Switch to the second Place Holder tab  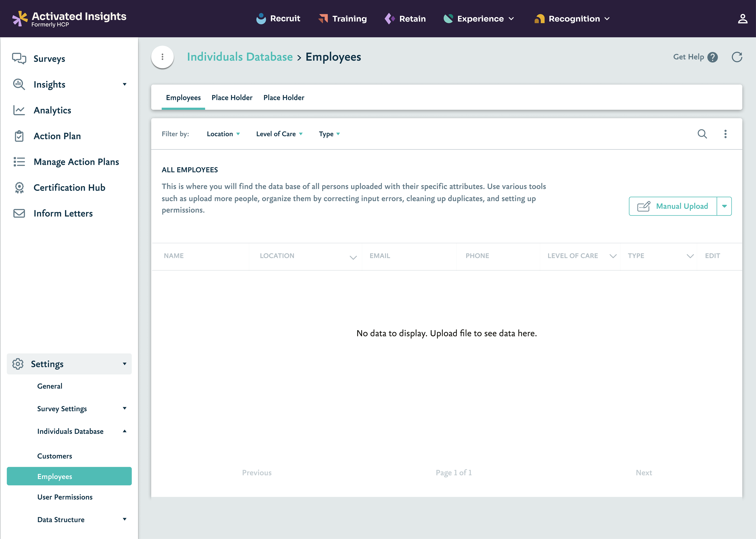click(x=284, y=98)
